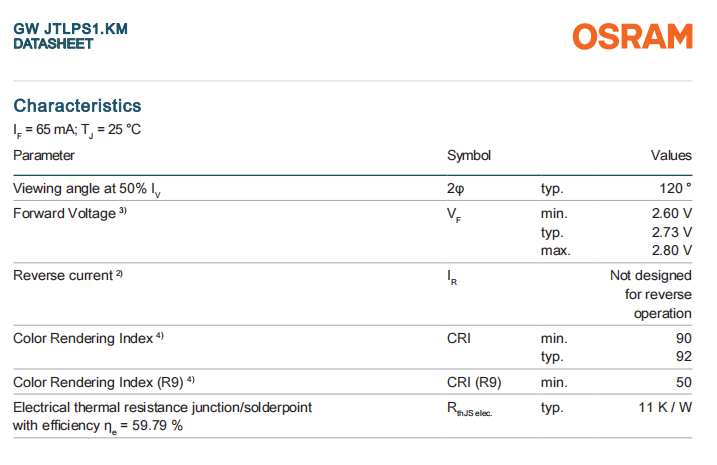Select the 2.80 V maximum forward voltage
Screen dimensions: 717x465
click(672, 250)
